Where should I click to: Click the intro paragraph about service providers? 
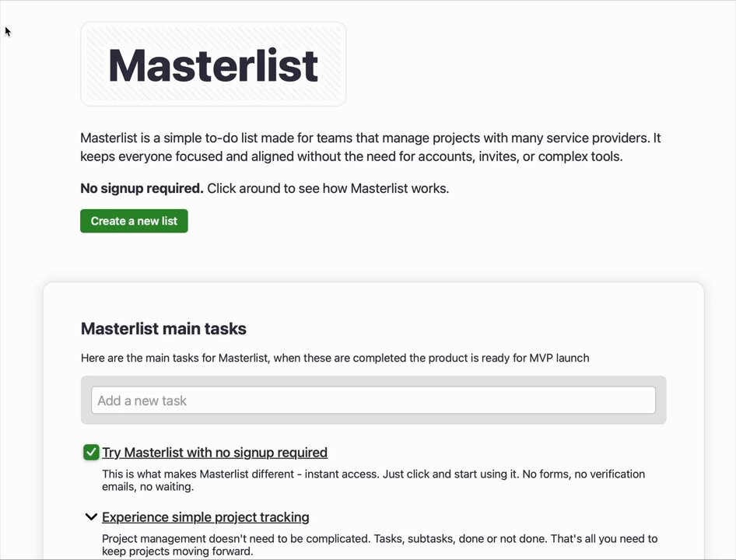[x=370, y=147]
